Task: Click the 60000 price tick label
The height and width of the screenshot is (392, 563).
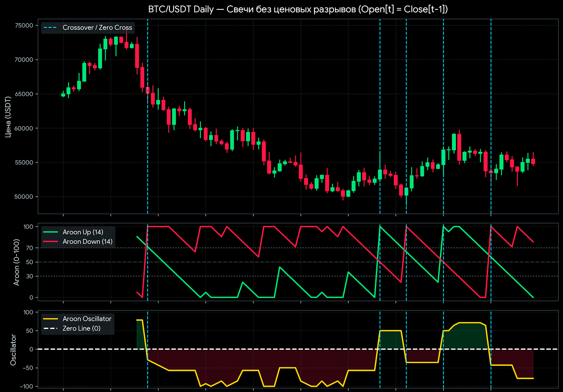Action: click(x=24, y=128)
